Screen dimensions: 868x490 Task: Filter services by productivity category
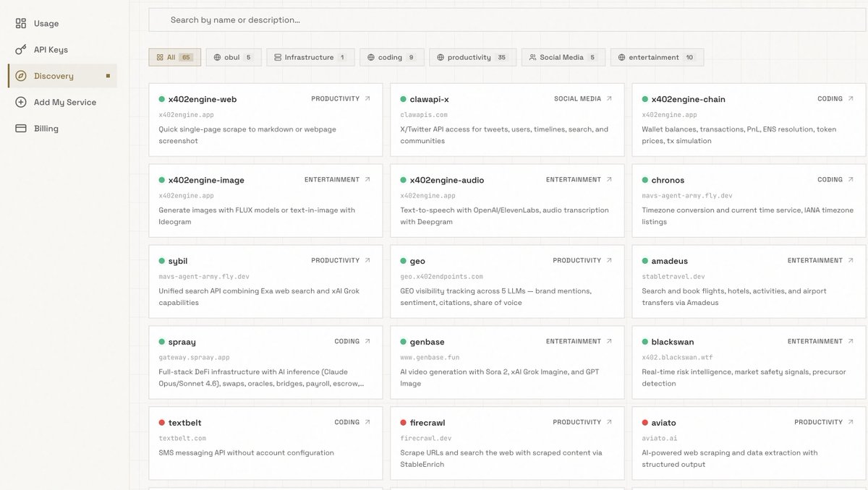coord(472,57)
